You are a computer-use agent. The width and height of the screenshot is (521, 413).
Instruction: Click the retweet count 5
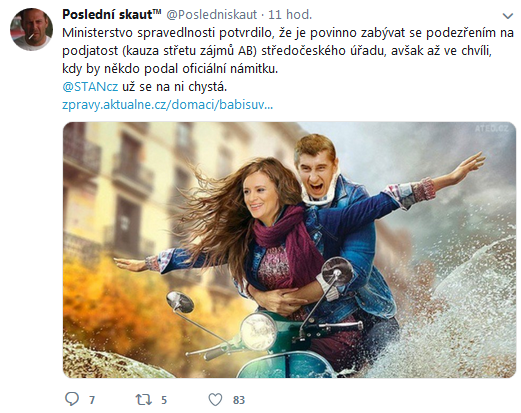(164, 400)
